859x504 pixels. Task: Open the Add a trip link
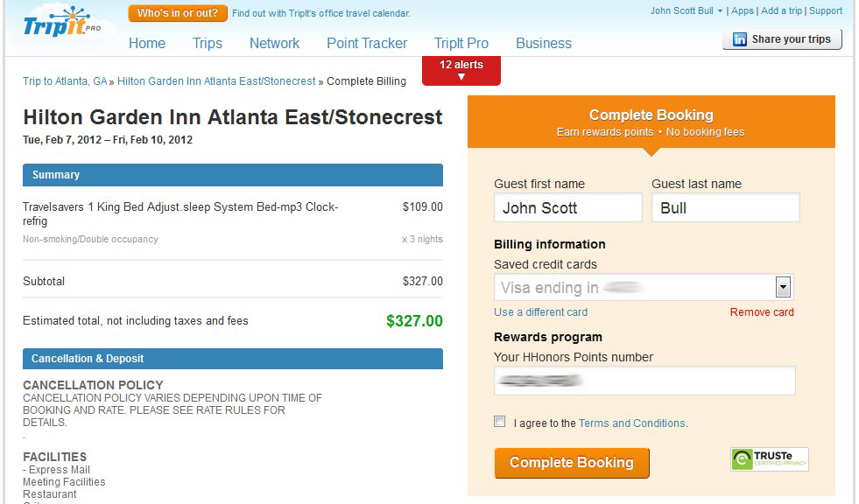781,11
